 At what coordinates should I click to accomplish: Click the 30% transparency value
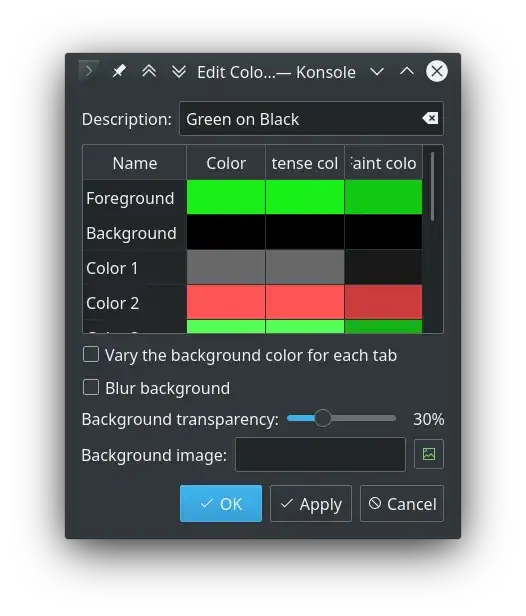pyautogui.click(x=429, y=419)
